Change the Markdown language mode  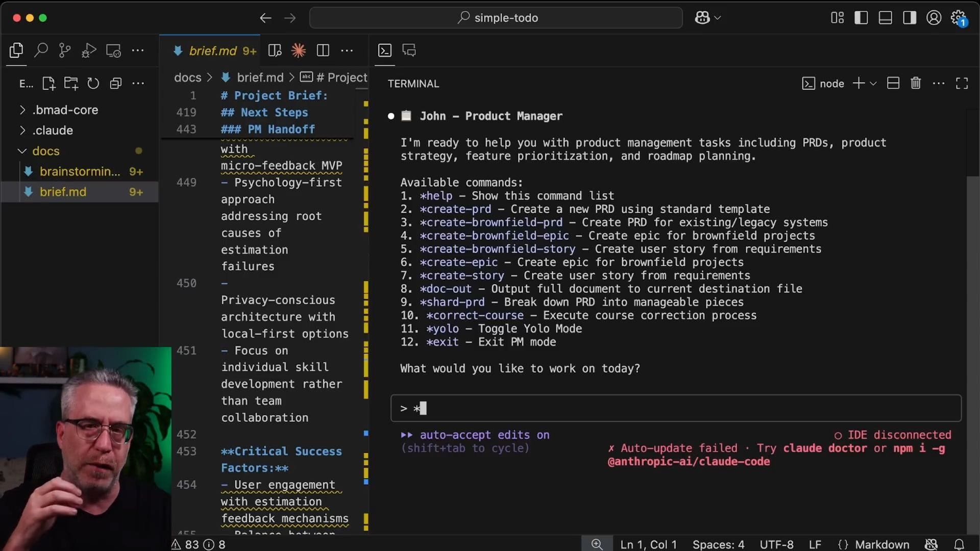(x=881, y=544)
